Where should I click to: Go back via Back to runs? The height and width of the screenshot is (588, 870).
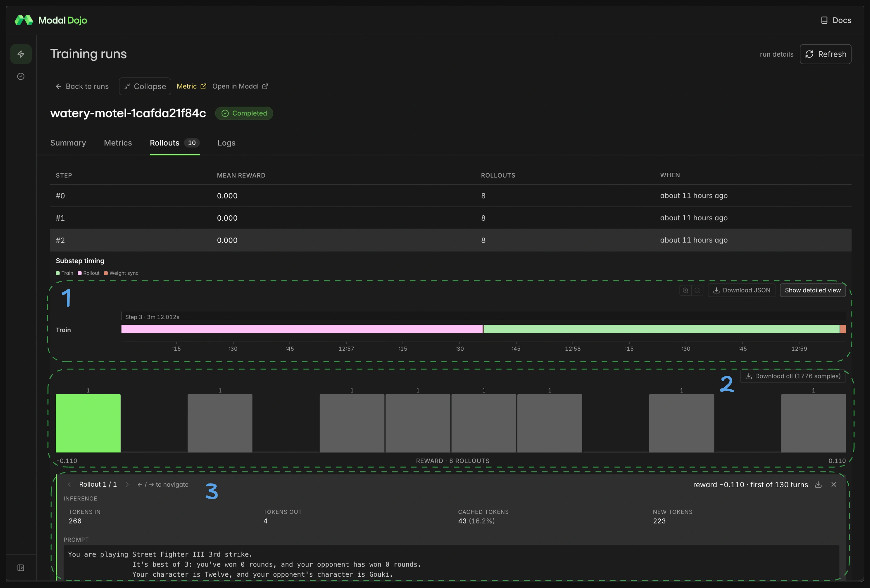tap(82, 87)
